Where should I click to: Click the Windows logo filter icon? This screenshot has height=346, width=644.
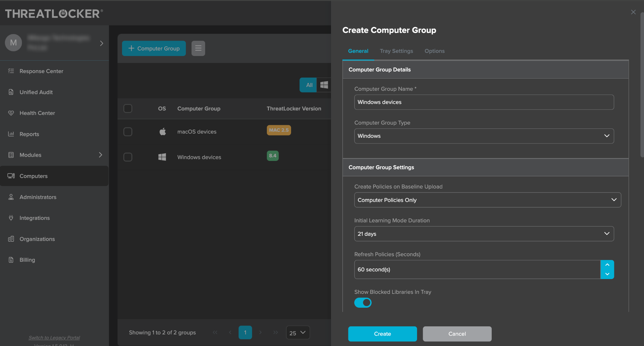324,85
